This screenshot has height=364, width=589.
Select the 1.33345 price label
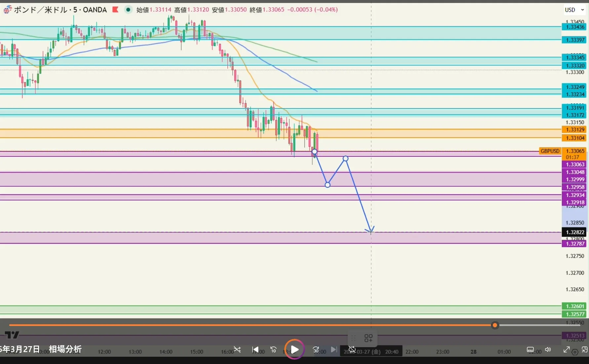point(574,58)
